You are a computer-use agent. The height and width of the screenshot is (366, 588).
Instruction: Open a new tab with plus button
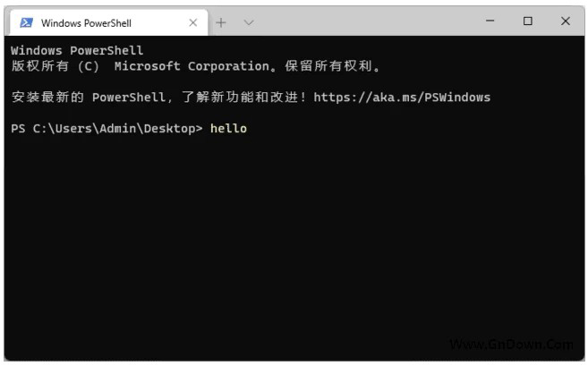pos(221,22)
